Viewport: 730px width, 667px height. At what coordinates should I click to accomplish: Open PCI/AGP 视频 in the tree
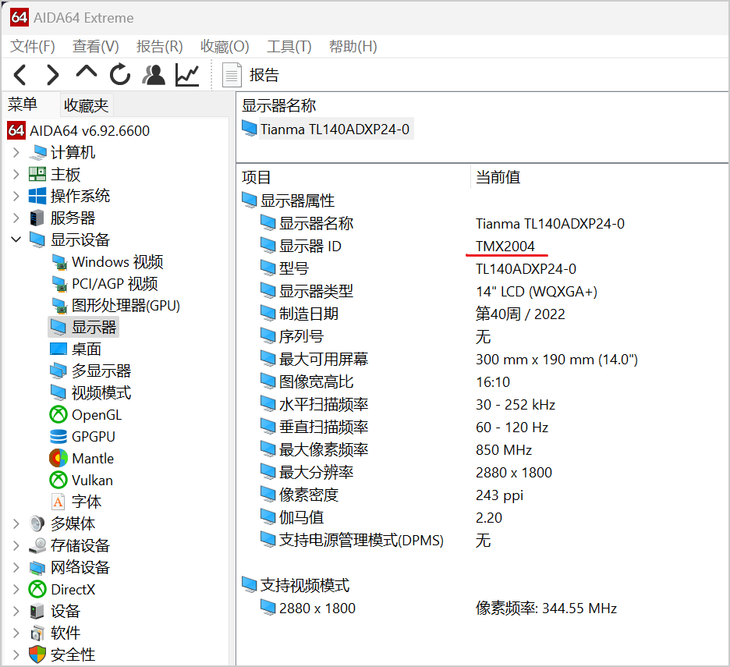pos(115,283)
